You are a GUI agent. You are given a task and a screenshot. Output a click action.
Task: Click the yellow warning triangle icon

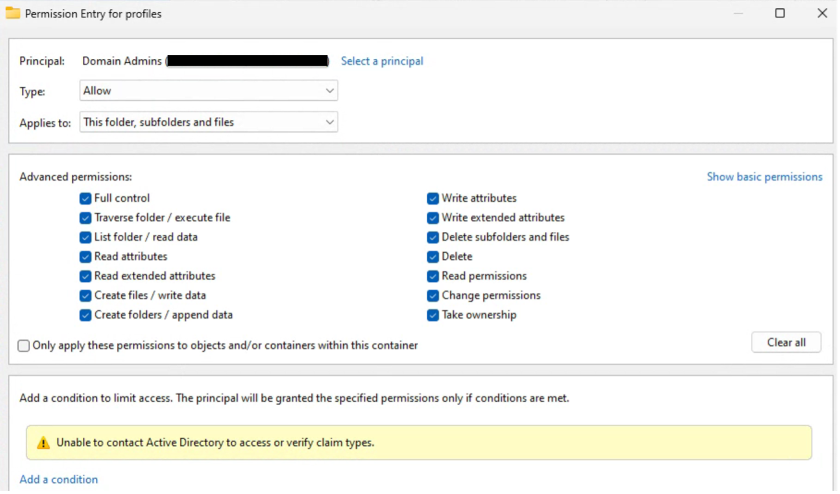pos(43,442)
